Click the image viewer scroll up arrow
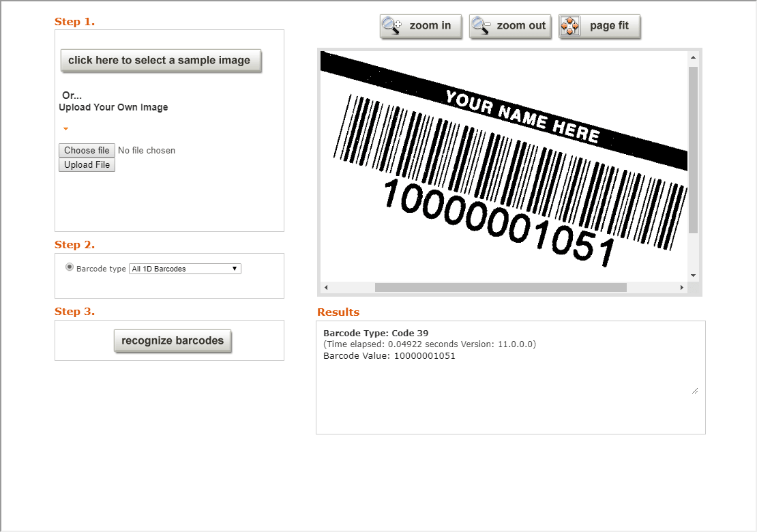 tap(693, 57)
